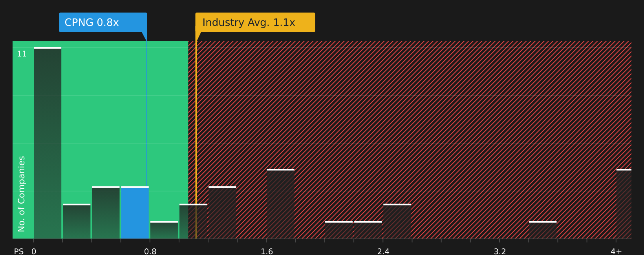644x255 pixels.
Task: Click the '3.2' x-axis tick label
Action: click(x=500, y=251)
